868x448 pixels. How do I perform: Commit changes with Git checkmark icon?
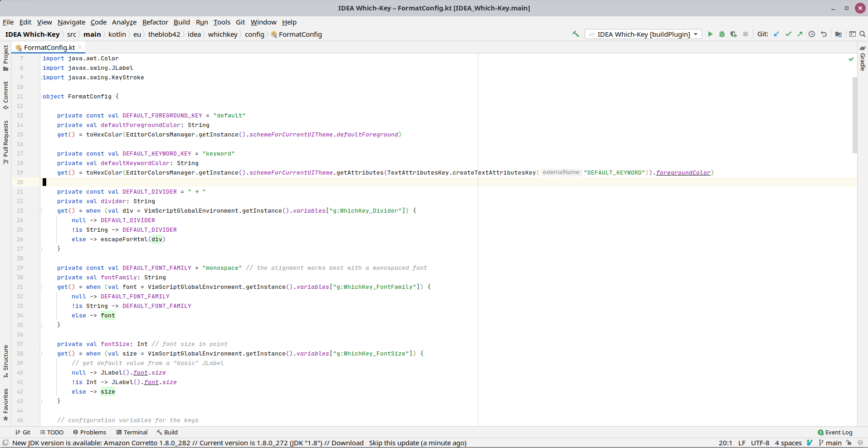point(788,34)
